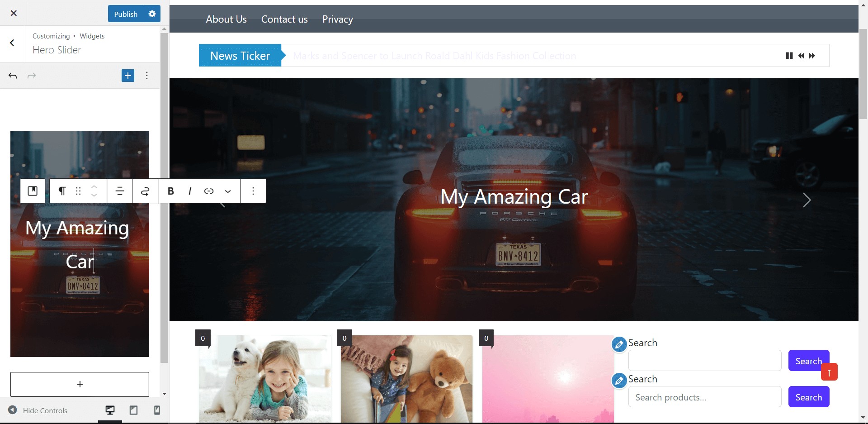This screenshot has height=424, width=868.
Task: Close the Customizer with the X icon
Action: click(14, 13)
